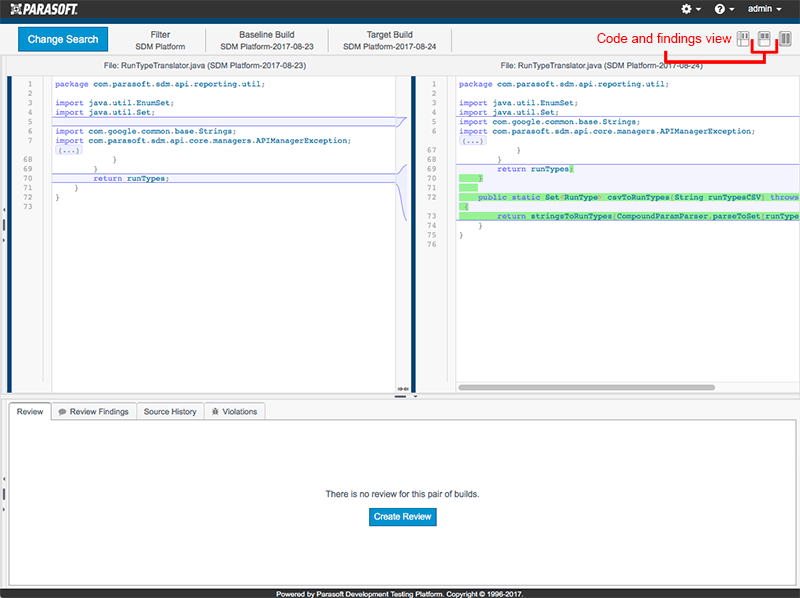Image resolution: width=800 pixels, height=598 pixels.
Task: Switch to the full layout view icon with side panel
Action: click(x=743, y=38)
